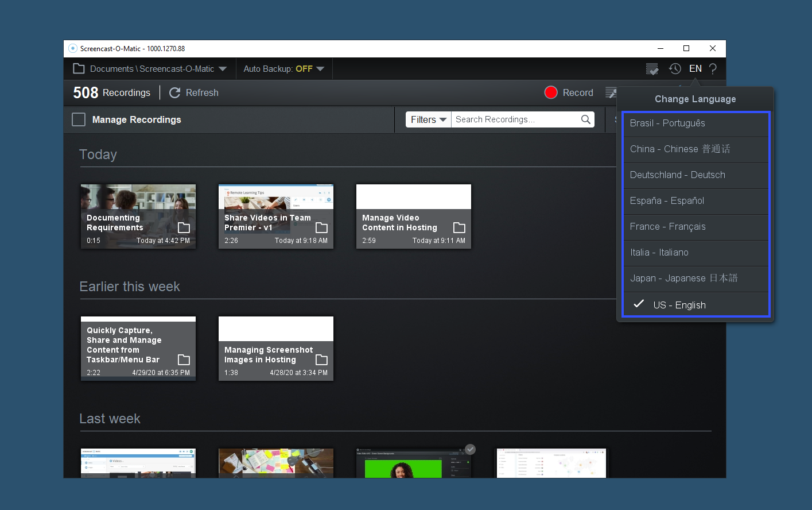812x510 pixels.
Task: Click the "0:15" duration text
Action: [94, 241]
